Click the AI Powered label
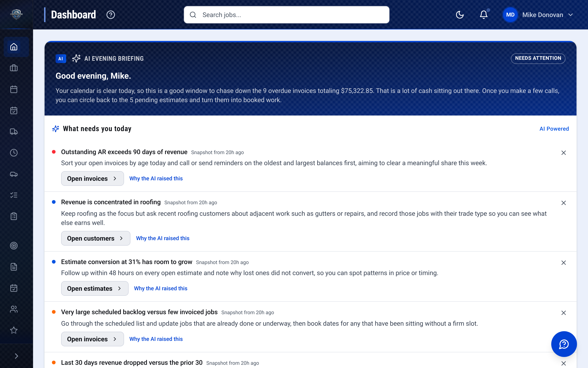The width and height of the screenshot is (588, 368). [x=554, y=129]
